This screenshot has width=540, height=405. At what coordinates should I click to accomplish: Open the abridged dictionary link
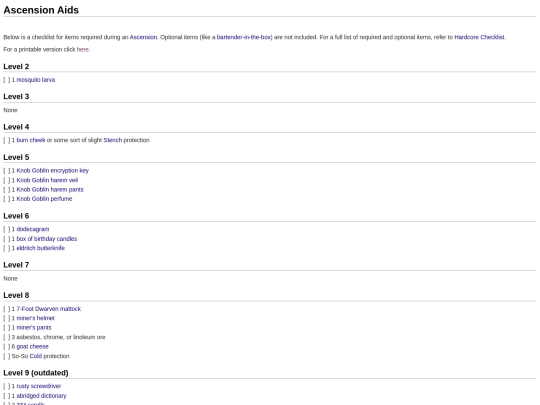[x=41, y=396]
